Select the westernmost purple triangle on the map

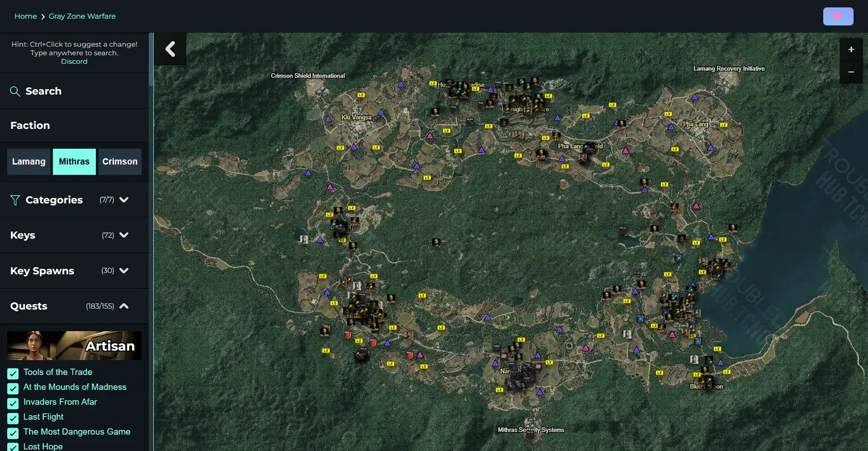click(x=308, y=173)
